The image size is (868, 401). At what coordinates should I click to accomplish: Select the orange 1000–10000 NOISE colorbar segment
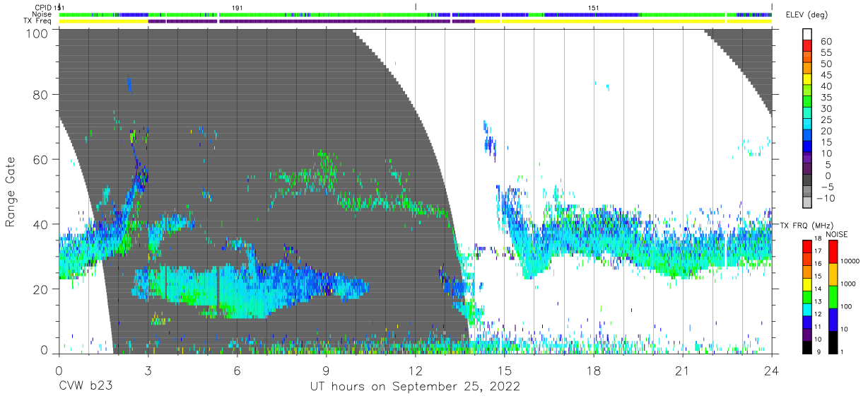(x=833, y=274)
